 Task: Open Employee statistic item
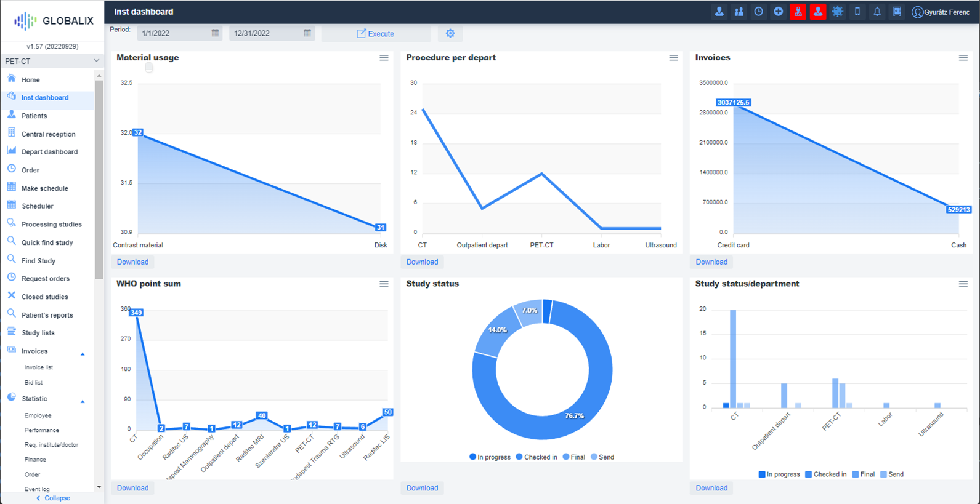[x=38, y=415]
